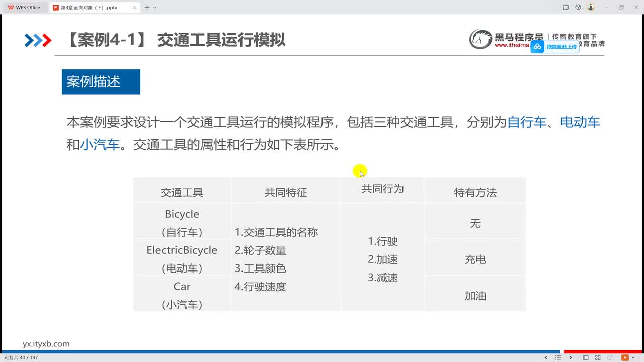The width and height of the screenshot is (644, 362).
Task: Click the 3.减速 behavior item
Action: (383, 278)
